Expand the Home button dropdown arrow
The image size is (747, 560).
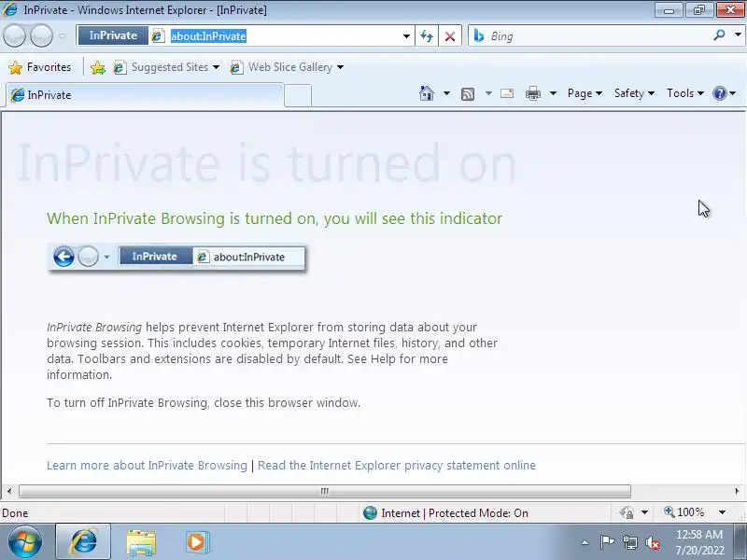pyautogui.click(x=446, y=93)
